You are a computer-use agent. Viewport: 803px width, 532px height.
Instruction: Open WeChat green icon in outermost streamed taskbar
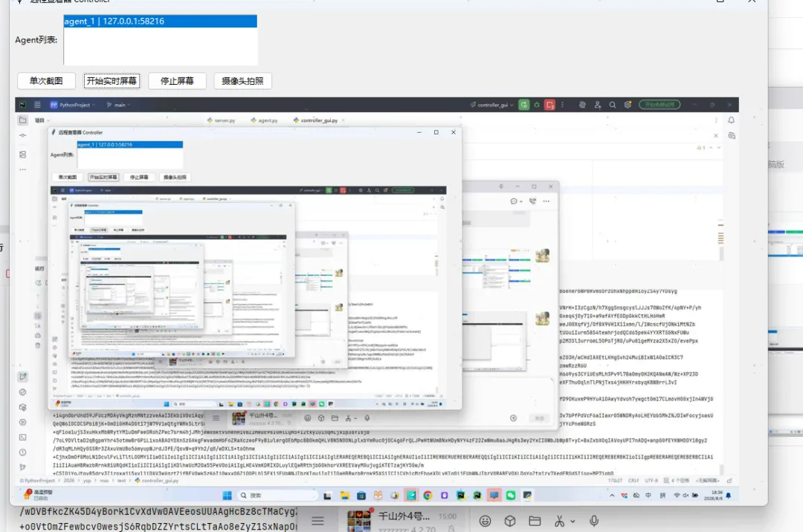tap(511, 495)
